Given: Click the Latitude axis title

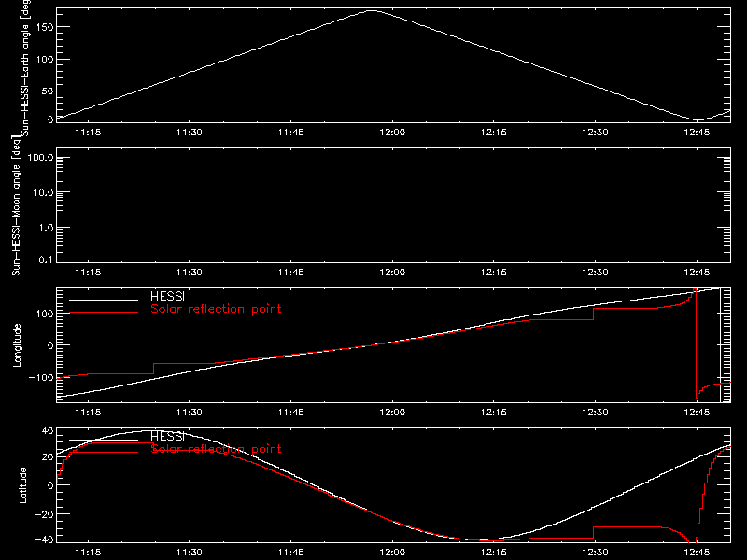Looking at the screenshot, I should click(22, 485).
